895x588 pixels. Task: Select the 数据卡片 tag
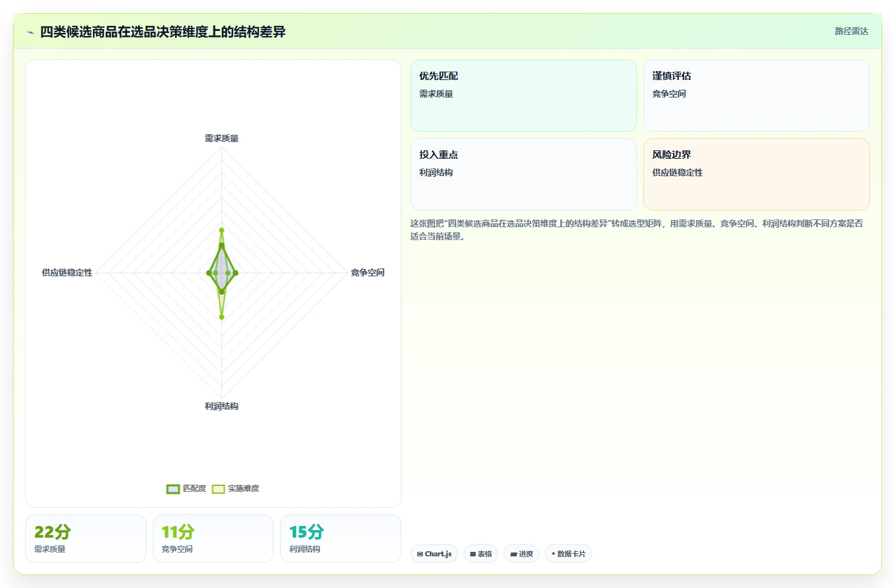(568, 554)
